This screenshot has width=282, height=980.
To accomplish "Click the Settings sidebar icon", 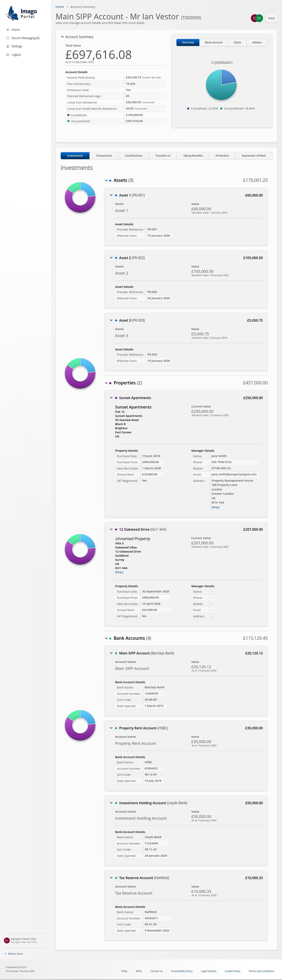I will pos(8,46).
